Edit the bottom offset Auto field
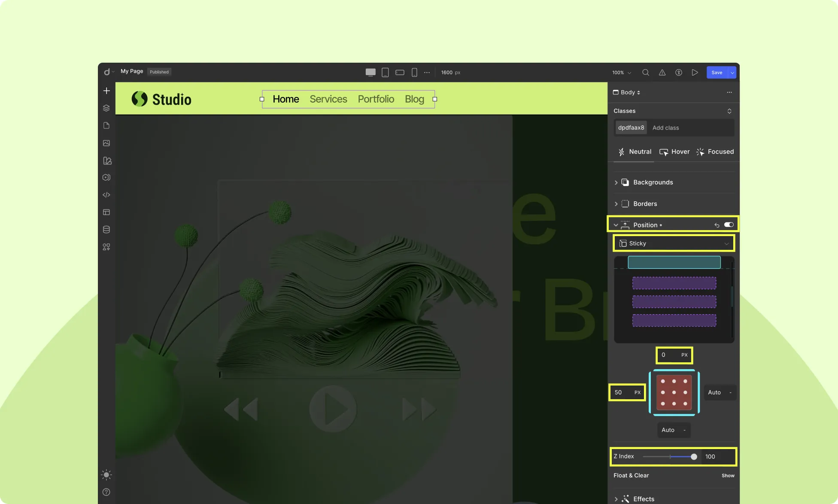The height and width of the screenshot is (504, 838). pos(674,430)
